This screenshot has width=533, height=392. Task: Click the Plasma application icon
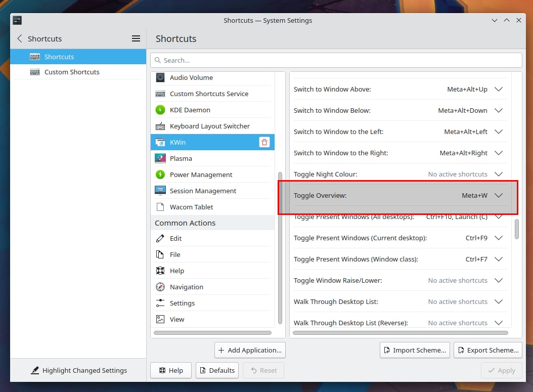coord(160,158)
